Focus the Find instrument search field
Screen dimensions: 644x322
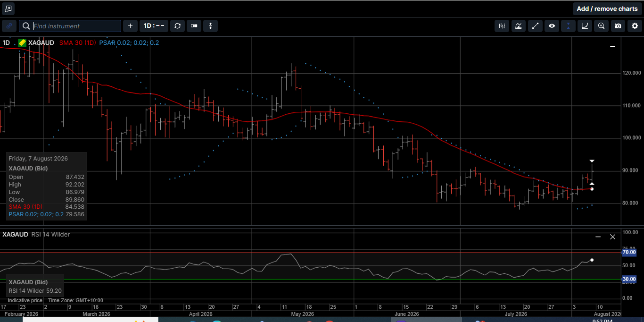point(70,26)
